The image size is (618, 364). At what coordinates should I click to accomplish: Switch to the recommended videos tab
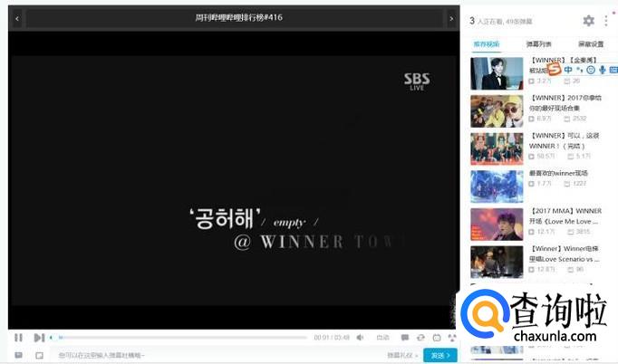point(487,44)
